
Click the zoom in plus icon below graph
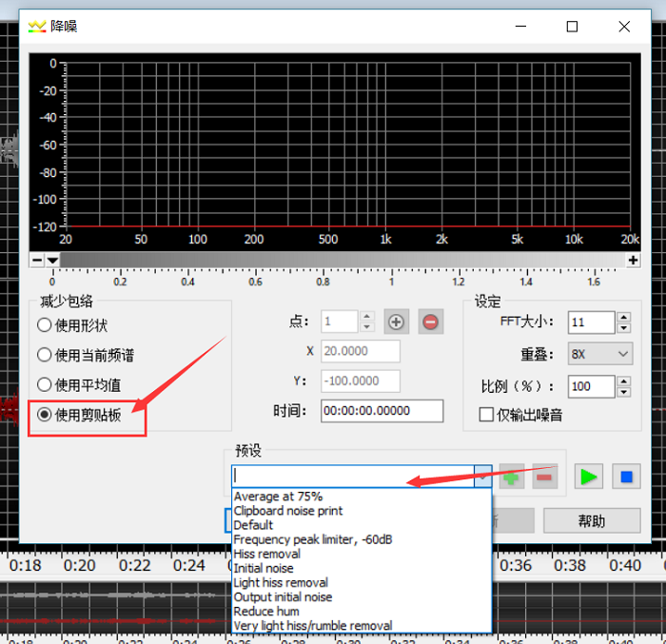coord(633,261)
